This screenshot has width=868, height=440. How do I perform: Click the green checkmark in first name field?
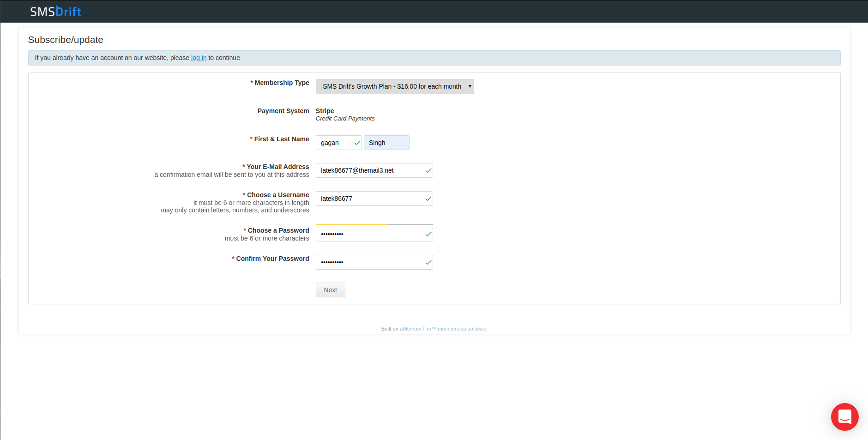(357, 143)
